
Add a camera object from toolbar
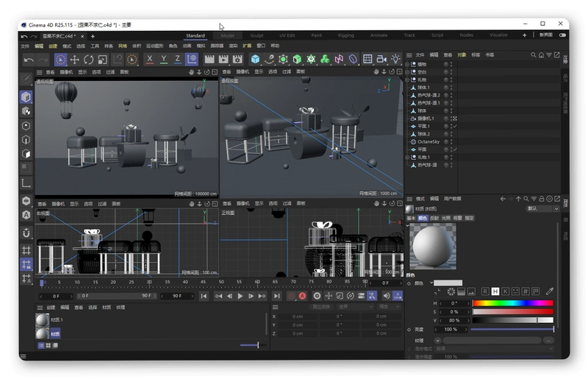(x=381, y=59)
